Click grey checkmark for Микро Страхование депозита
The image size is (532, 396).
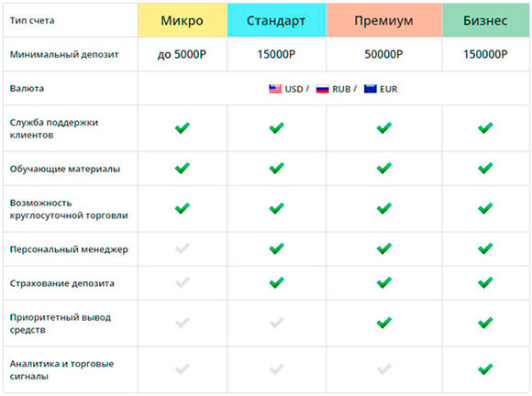coord(183,282)
